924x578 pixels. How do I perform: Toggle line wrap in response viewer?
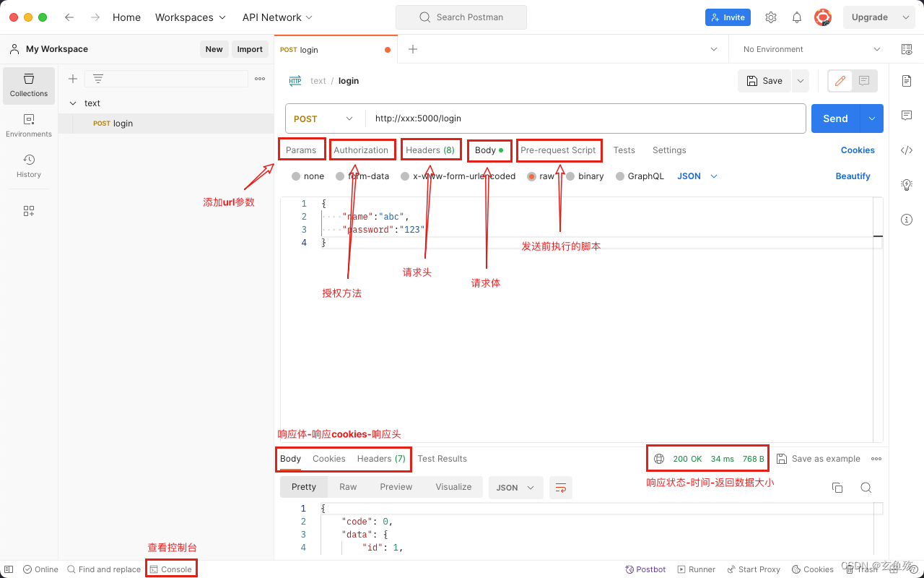pyautogui.click(x=561, y=488)
